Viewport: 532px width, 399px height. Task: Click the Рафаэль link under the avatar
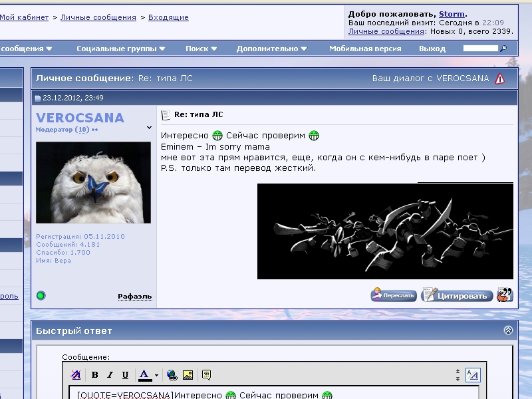point(135,296)
